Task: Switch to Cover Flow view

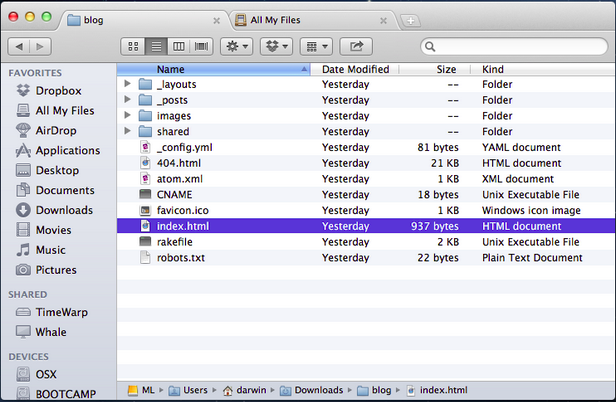Action: [x=201, y=46]
